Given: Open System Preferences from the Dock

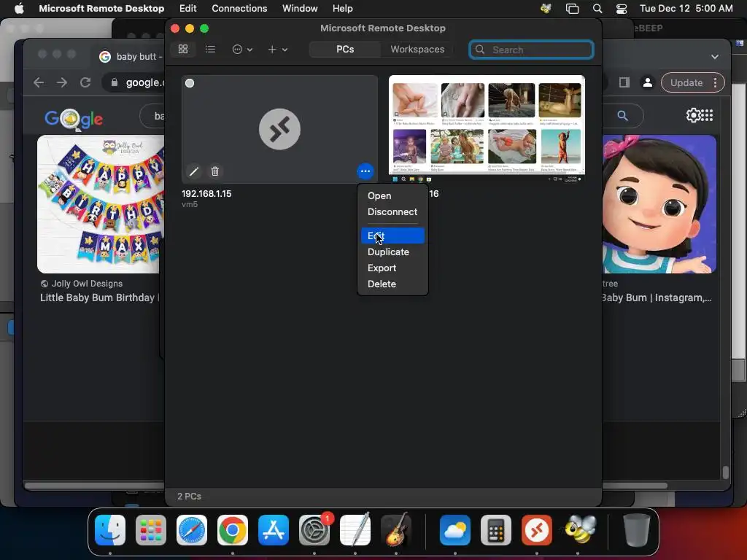Looking at the screenshot, I should click(x=314, y=530).
